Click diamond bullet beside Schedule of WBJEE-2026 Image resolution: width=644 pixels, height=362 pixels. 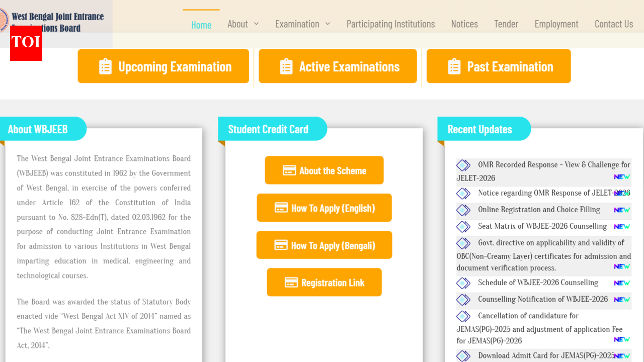point(463,283)
